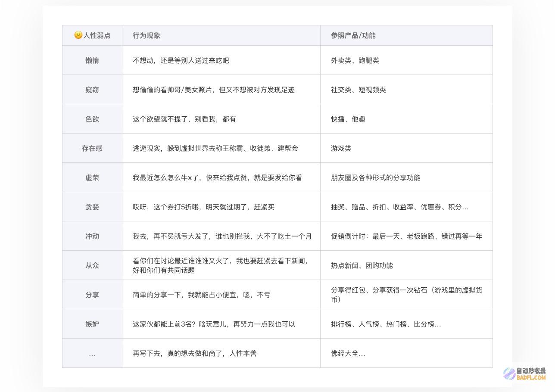The height and width of the screenshot is (392, 555).
Task: Click the ellipsis label in last row
Action: click(92, 353)
